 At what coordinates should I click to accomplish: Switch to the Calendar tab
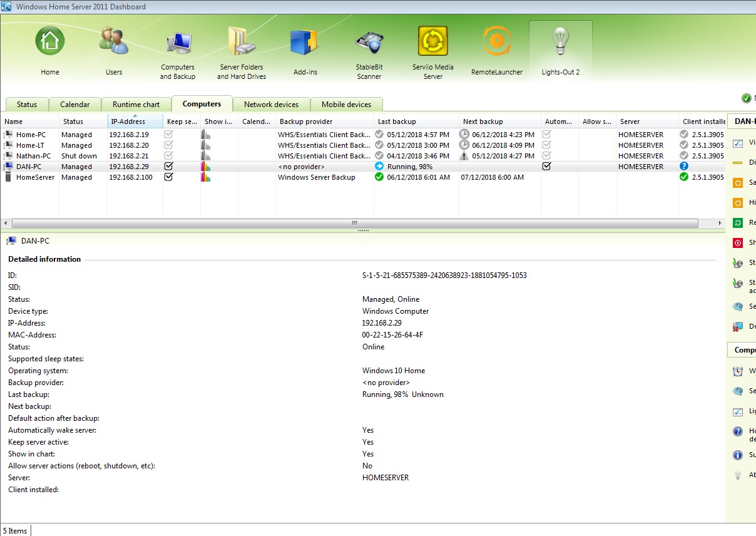pyautogui.click(x=74, y=105)
